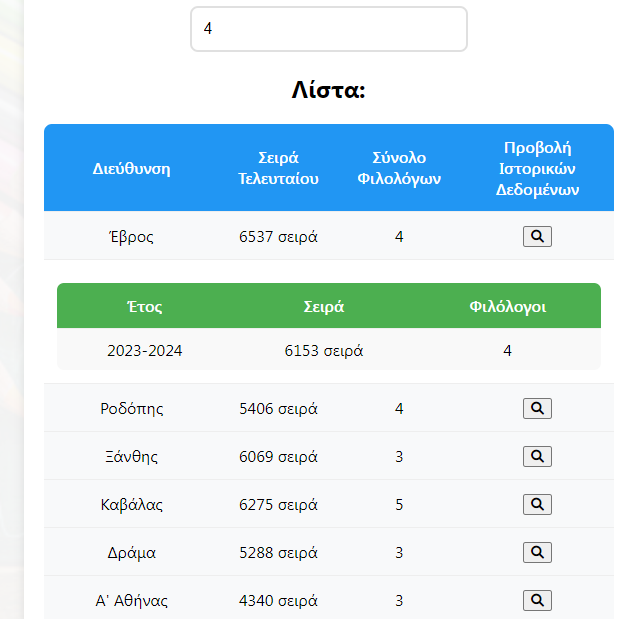Click the Λίστα heading
The width and height of the screenshot is (629, 619).
(328, 90)
